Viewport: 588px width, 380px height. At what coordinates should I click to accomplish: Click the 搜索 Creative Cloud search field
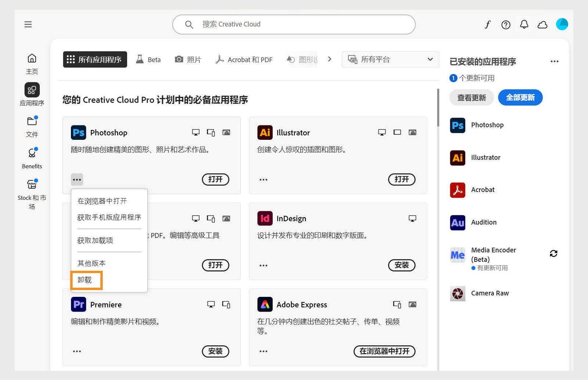tap(293, 24)
